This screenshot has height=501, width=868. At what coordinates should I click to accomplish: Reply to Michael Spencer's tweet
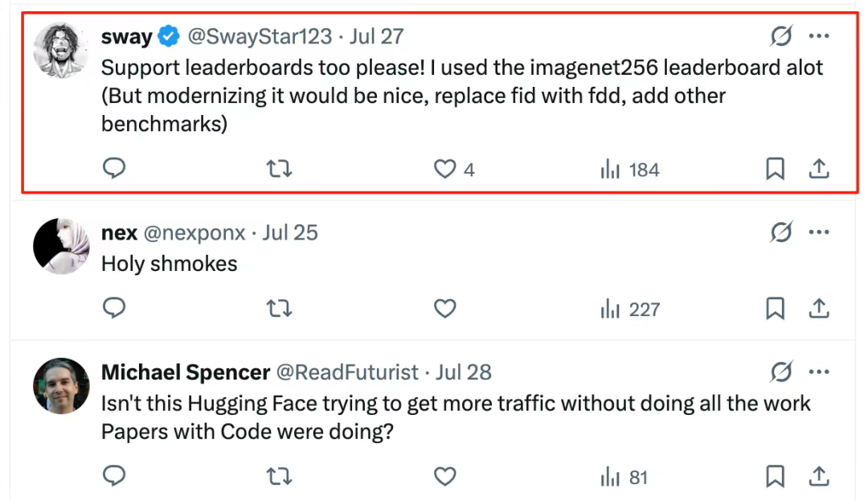[x=115, y=477]
